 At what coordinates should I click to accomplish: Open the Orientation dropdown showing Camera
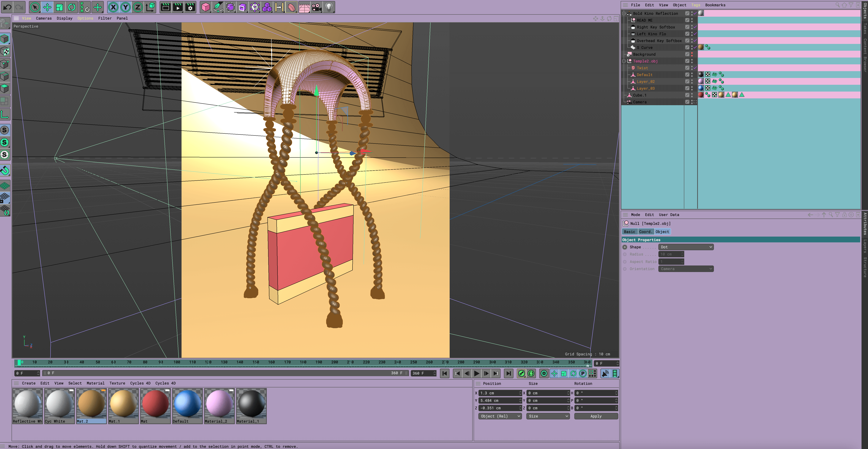tap(686, 269)
